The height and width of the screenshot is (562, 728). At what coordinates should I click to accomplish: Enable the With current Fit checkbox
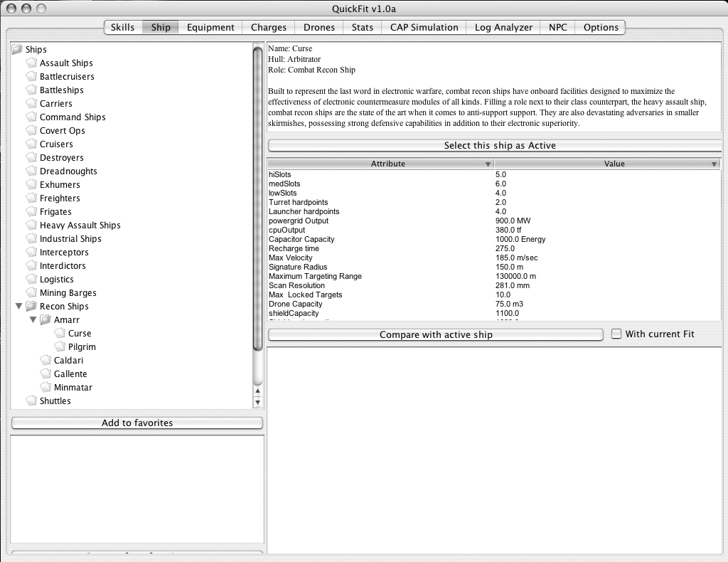coord(616,334)
